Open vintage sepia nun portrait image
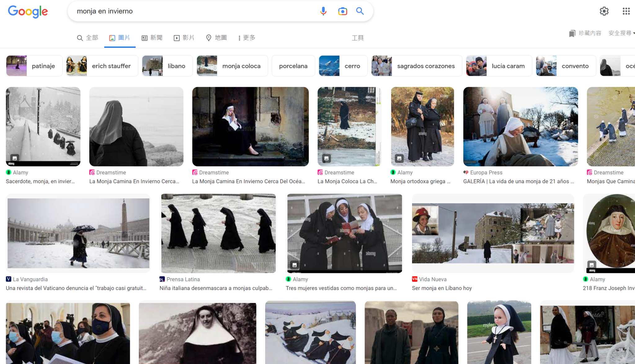Screen dimensions: 635x364 pos(198,333)
